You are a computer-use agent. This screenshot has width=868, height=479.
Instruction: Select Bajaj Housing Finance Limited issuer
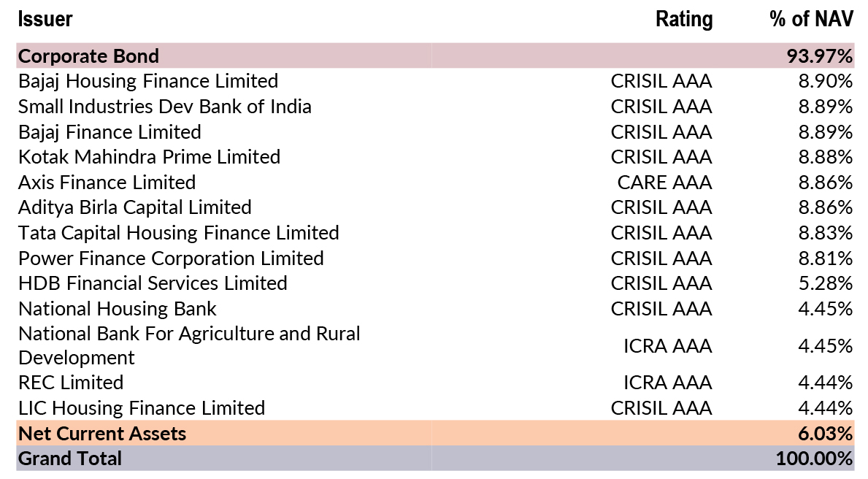click(148, 81)
